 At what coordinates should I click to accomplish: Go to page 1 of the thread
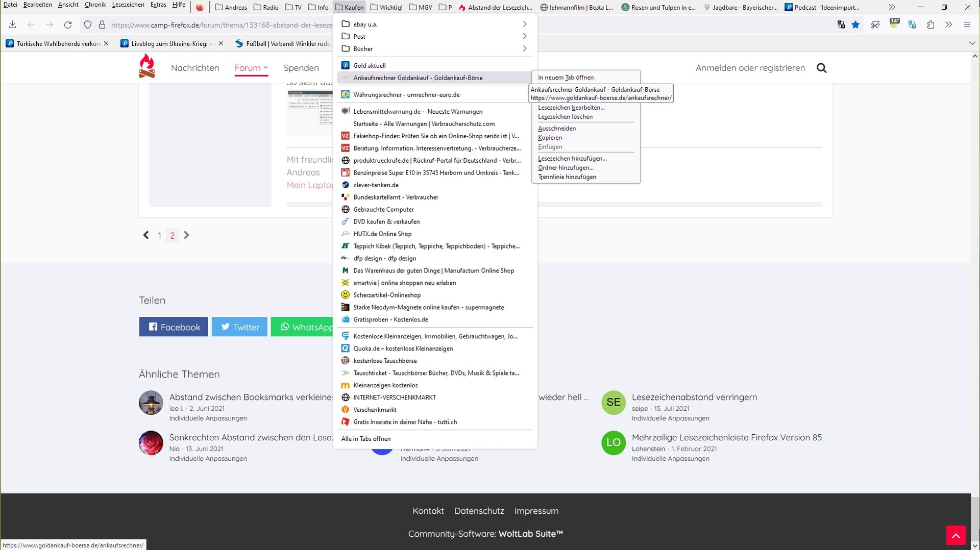(x=159, y=235)
